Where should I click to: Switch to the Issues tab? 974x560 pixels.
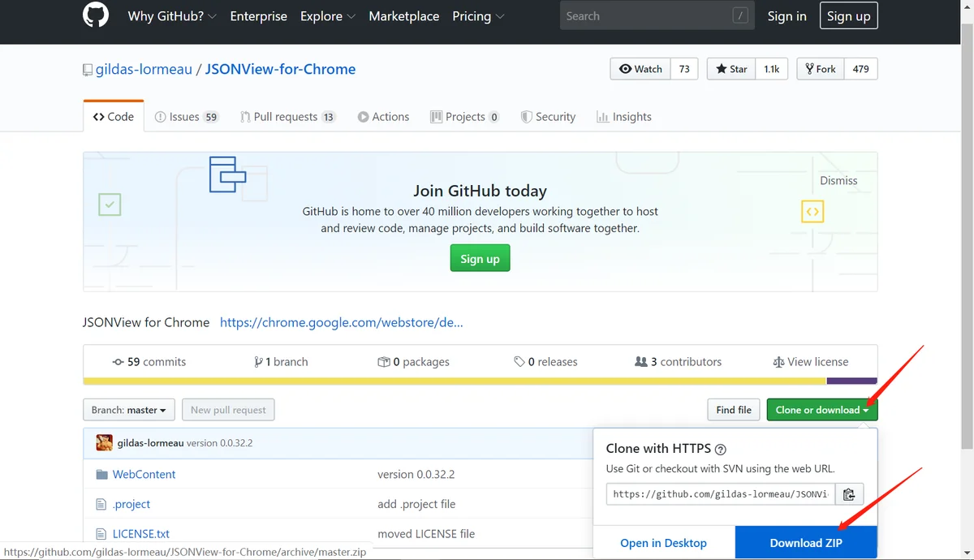(187, 117)
